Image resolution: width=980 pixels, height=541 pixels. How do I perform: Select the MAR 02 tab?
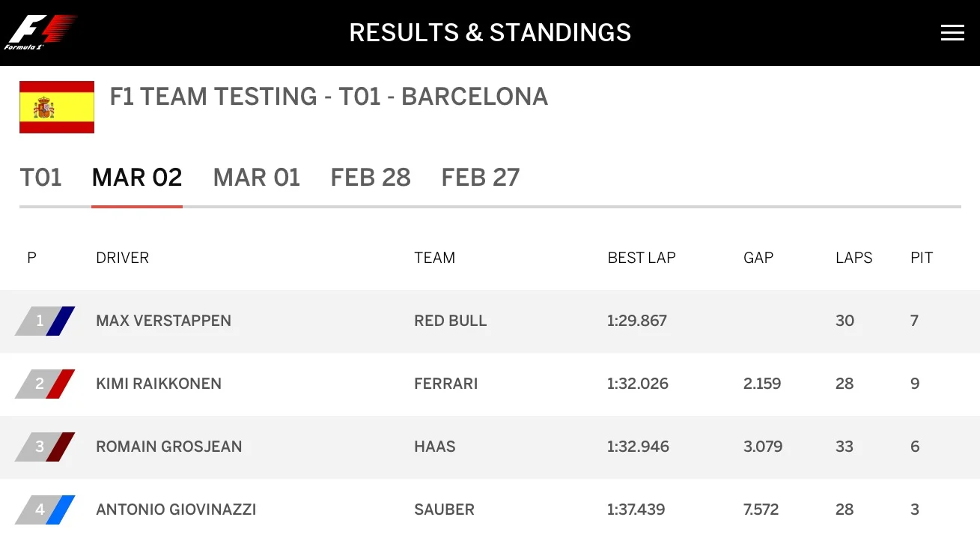pyautogui.click(x=137, y=178)
